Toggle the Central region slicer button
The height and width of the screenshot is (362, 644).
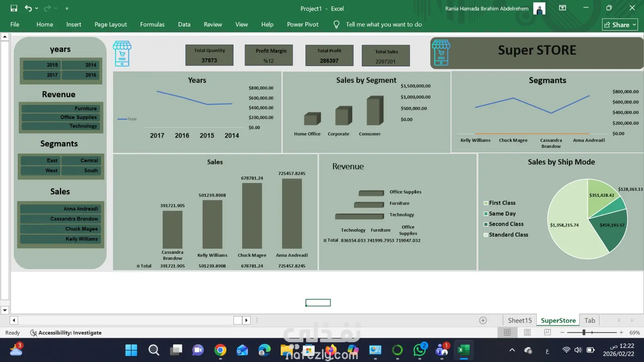point(81,160)
